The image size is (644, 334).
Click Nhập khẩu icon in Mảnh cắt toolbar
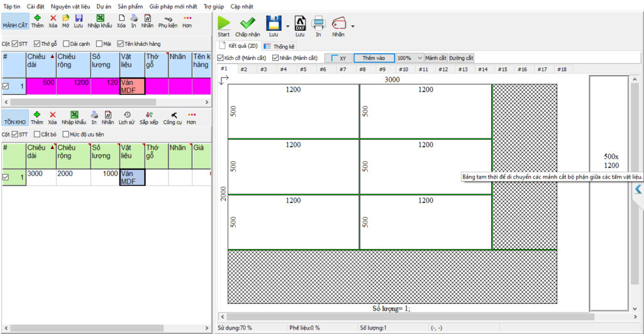pyautogui.click(x=100, y=19)
